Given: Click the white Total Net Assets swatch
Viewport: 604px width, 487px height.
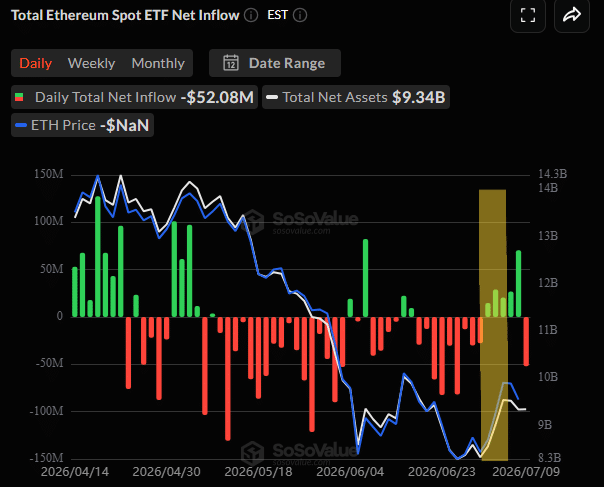Looking at the screenshot, I should (x=272, y=97).
